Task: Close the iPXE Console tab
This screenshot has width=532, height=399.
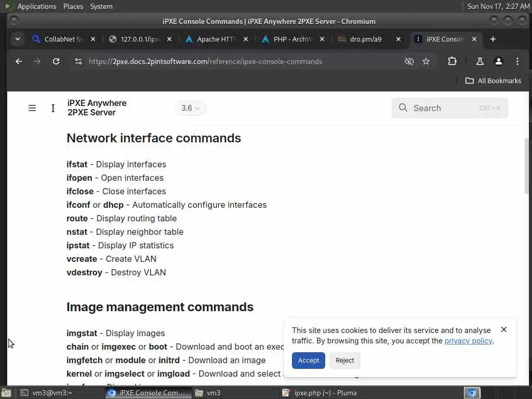Action: [474, 39]
